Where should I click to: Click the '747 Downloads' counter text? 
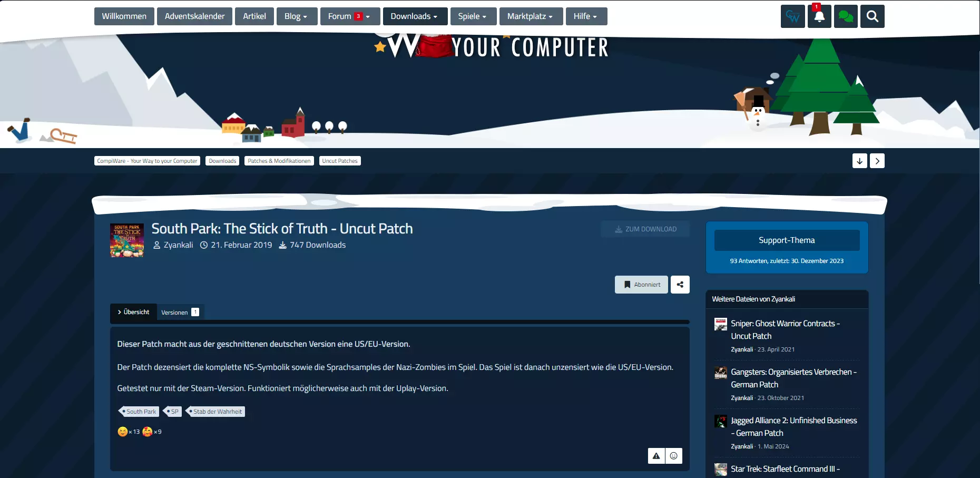[318, 245]
